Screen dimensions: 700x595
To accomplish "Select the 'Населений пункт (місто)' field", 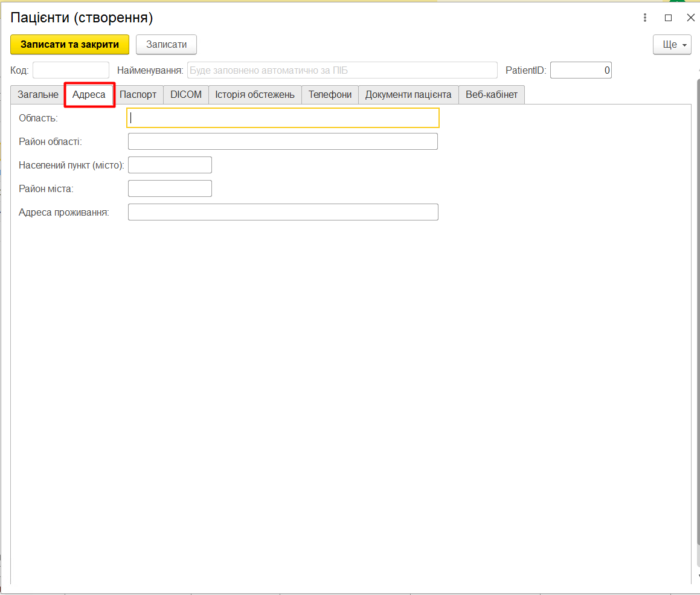I will 170,165.
